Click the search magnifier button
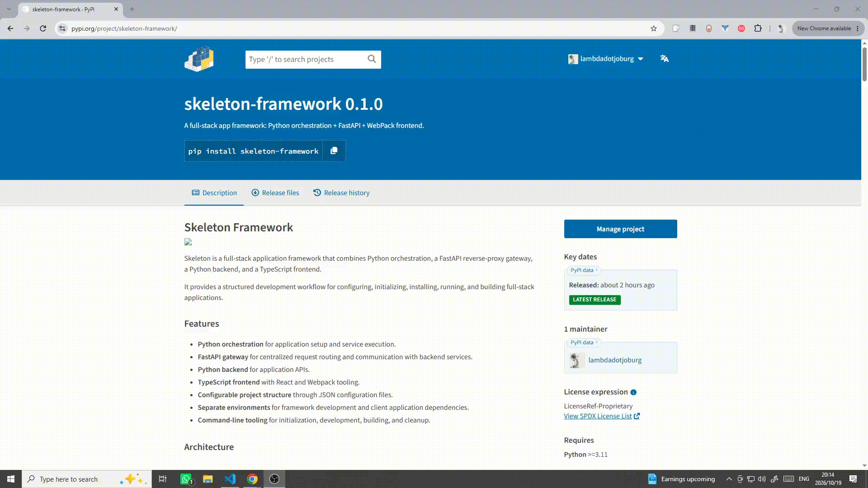Screen dimensions: 868x488 372,59
